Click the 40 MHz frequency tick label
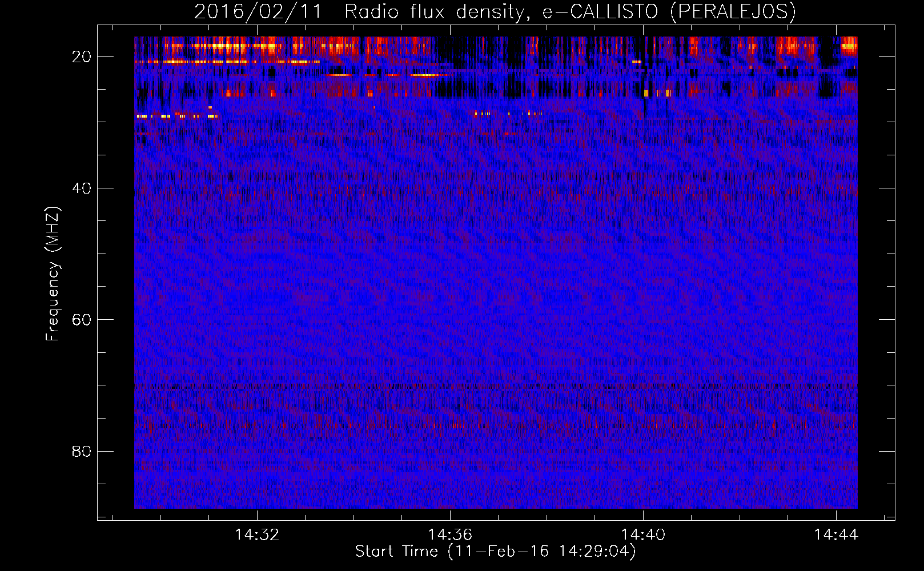 82,188
